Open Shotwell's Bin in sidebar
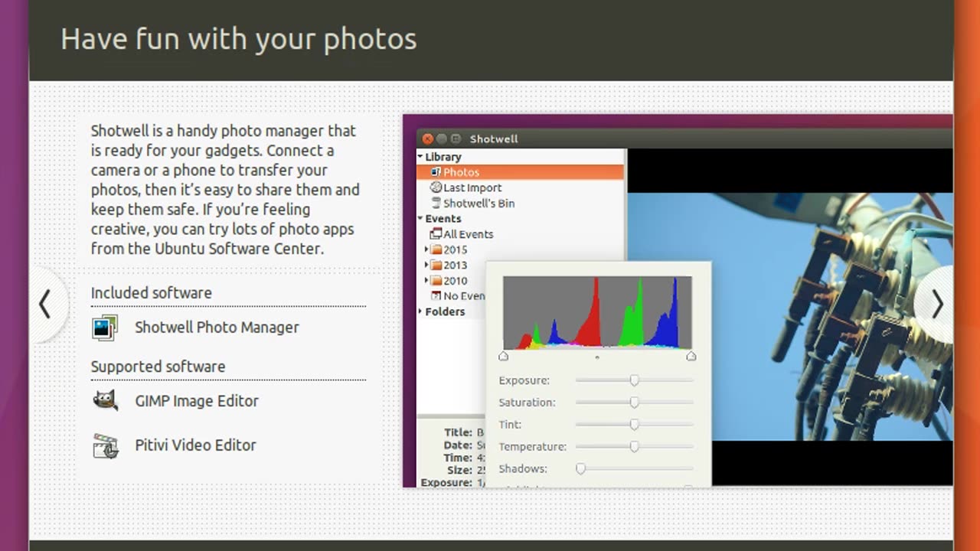 (x=479, y=204)
